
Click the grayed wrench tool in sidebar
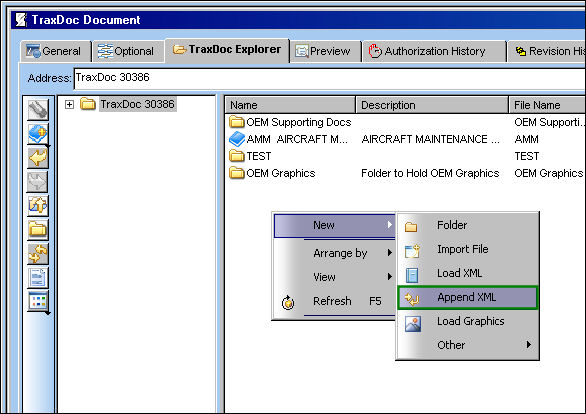(38, 110)
